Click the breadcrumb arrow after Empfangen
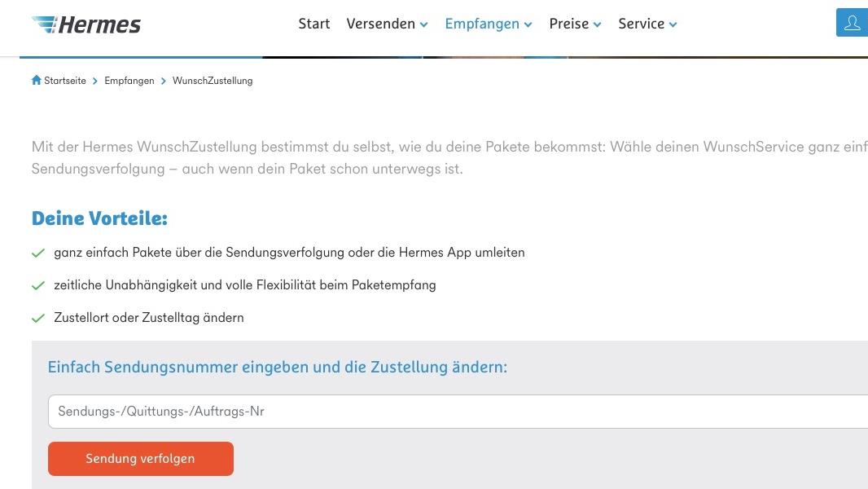This screenshot has height=489, width=868. [x=163, y=81]
